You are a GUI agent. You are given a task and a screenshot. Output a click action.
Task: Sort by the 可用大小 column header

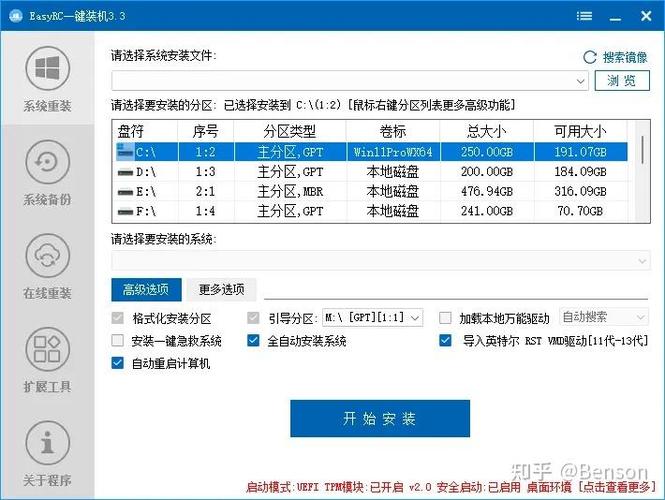pos(580,131)
